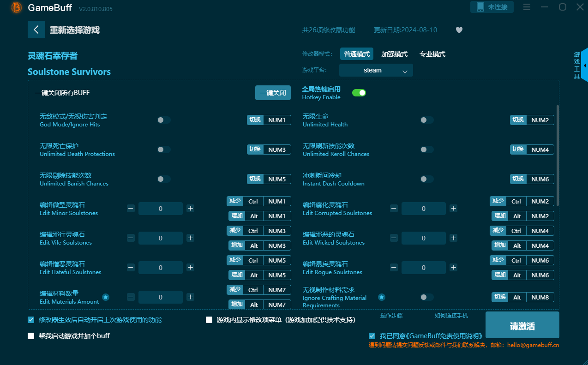
Task: Click the cheat list vertical scrollbar
Action: click(558, 155)
